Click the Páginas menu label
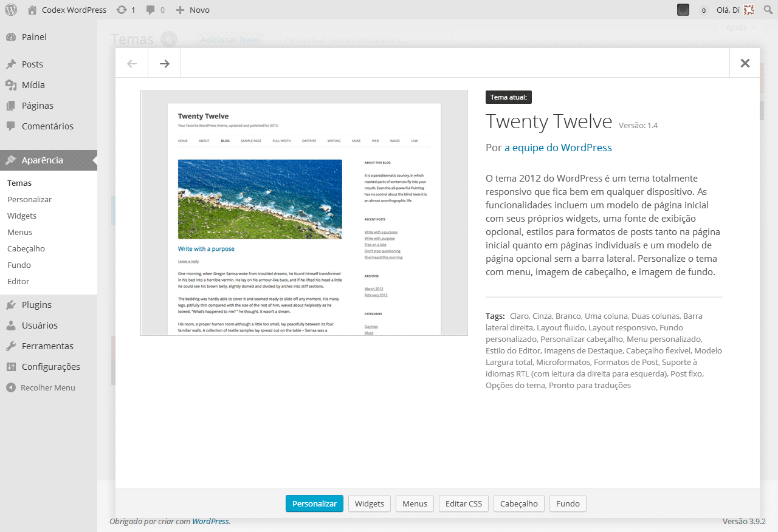The image size is (778, 532). (x=38, y=106)
